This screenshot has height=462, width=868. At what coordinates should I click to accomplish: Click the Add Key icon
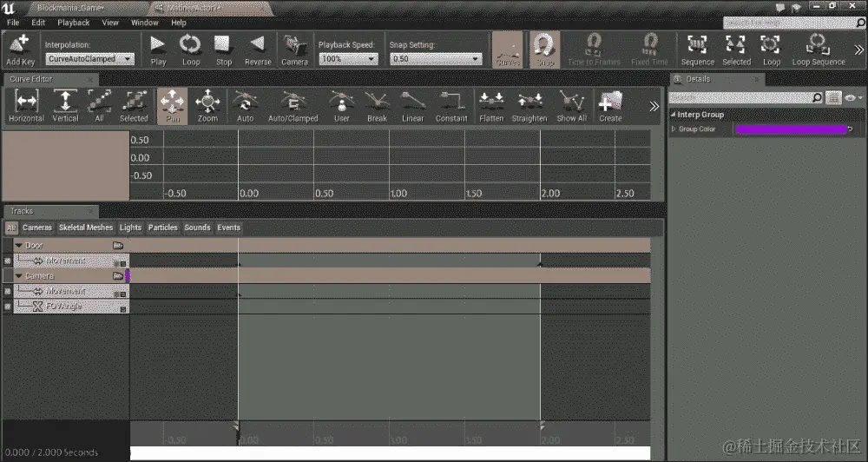(x=21, y=49)
